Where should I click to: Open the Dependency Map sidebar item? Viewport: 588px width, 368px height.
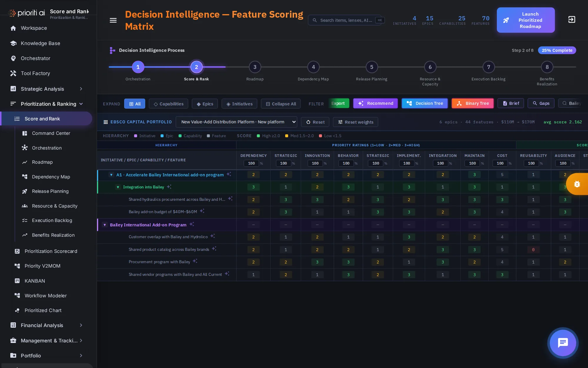(51, 177)
